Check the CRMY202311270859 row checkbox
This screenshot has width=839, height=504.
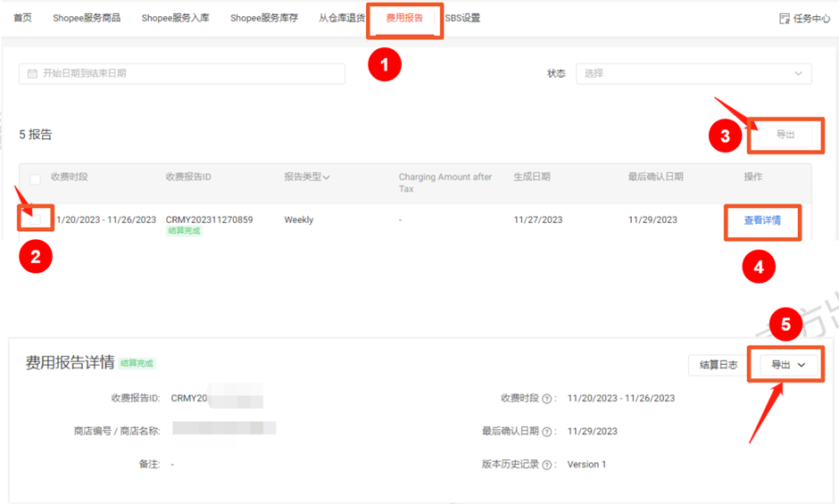coord(36,219)
